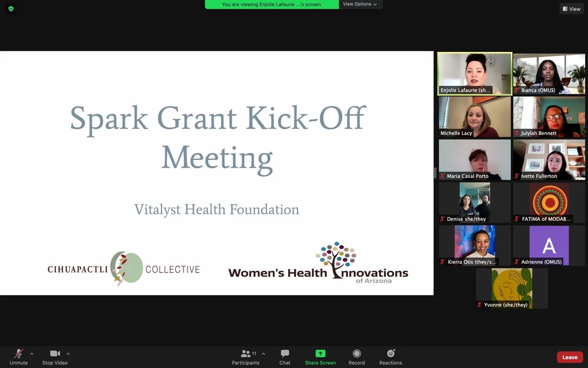Click the View layout button
This screenshot has width=588, height=368.
click(x=572, y=9)
